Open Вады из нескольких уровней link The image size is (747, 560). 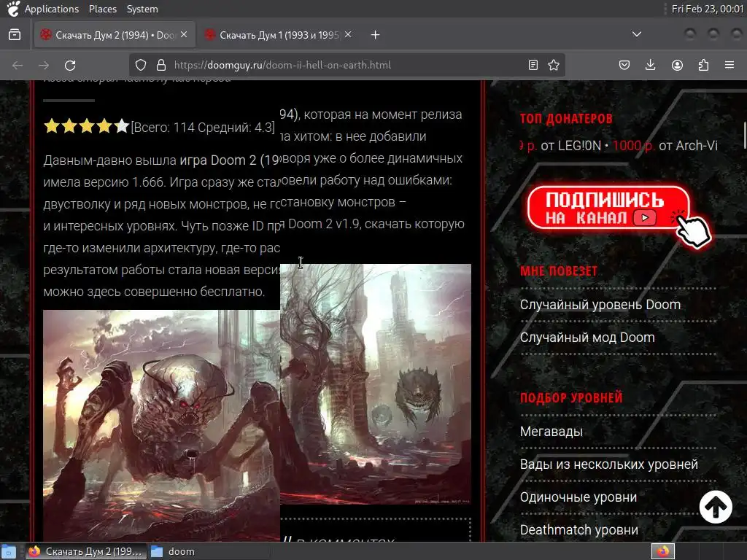point(609,464)
